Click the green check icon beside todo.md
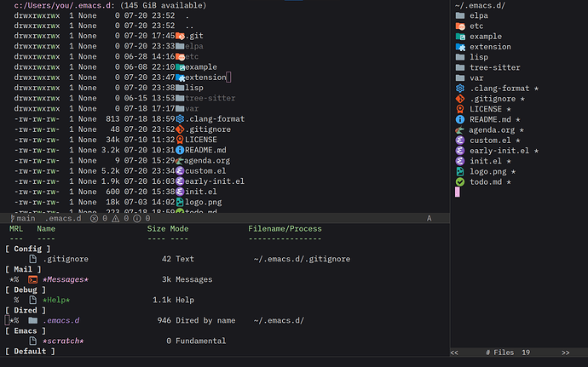 460,182
